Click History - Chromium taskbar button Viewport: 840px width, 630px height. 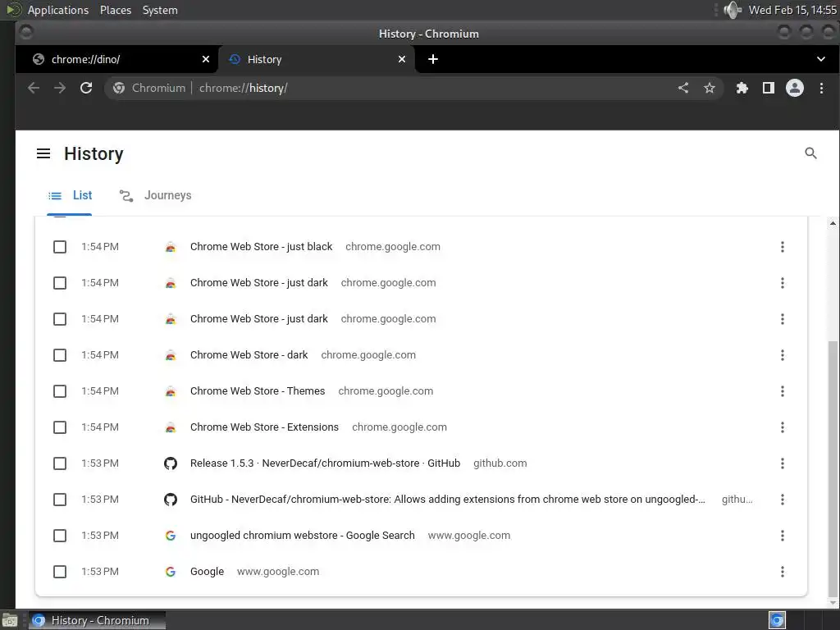pos(98,620)
